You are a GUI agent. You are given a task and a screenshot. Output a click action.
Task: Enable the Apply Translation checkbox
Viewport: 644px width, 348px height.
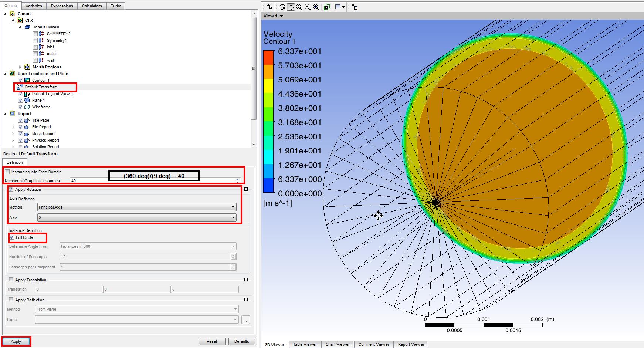(11, 280)
